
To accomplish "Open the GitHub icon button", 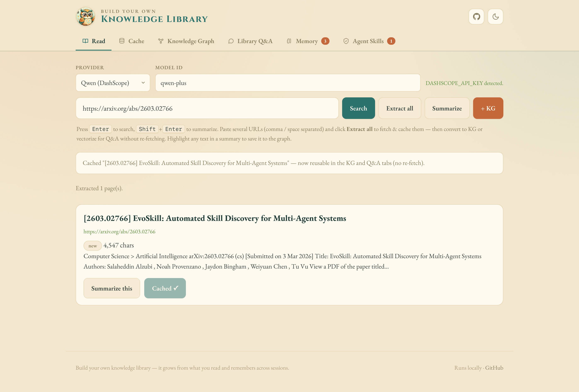I will [x=476, y=17].
